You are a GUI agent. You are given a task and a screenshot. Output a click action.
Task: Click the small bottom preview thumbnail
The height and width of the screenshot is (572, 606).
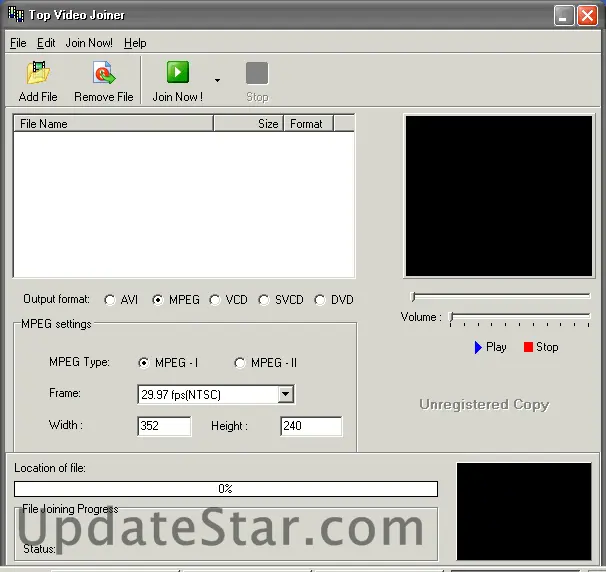[x=524, y=511]
